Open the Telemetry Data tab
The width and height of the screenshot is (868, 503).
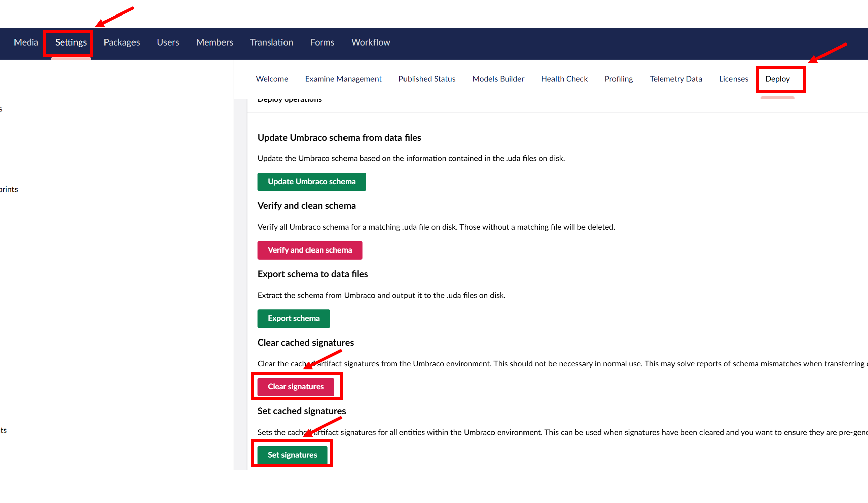tap(676, 79)
